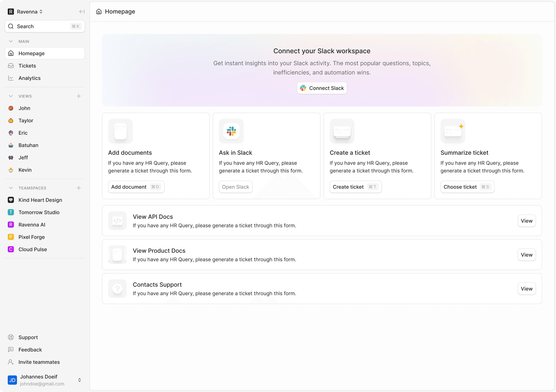
Task: Click the sparkle icon on Summarize ticket card
Action: point(461,126)
